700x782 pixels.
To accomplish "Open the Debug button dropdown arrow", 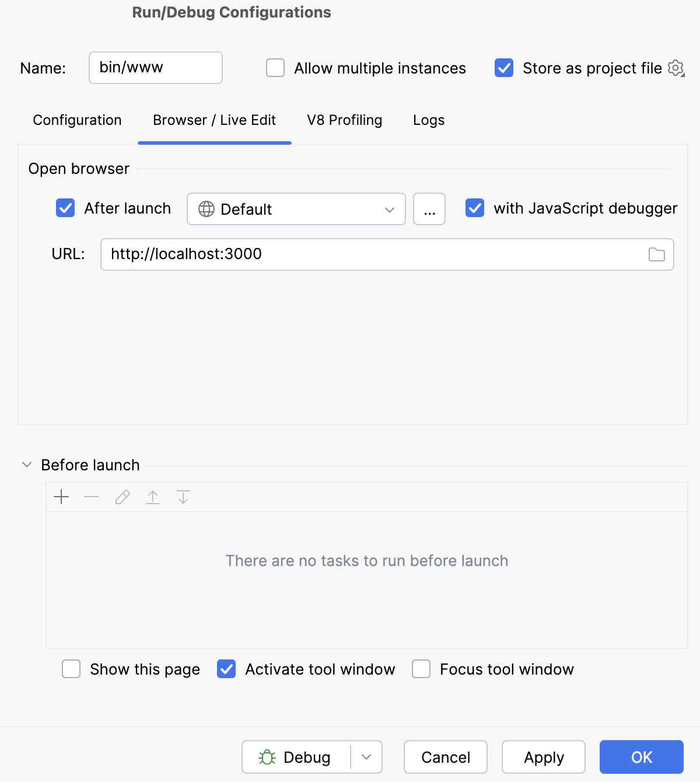I will click(366, 757).
